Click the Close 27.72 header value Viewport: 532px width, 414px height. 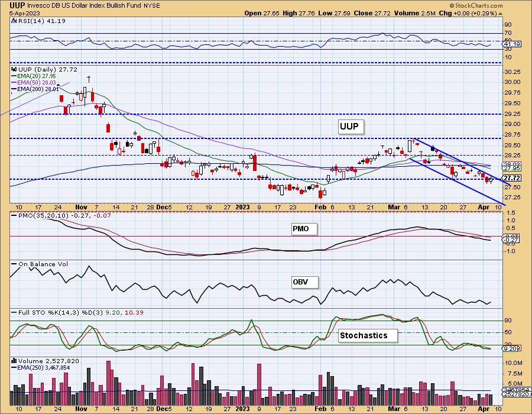click(372, 13)
